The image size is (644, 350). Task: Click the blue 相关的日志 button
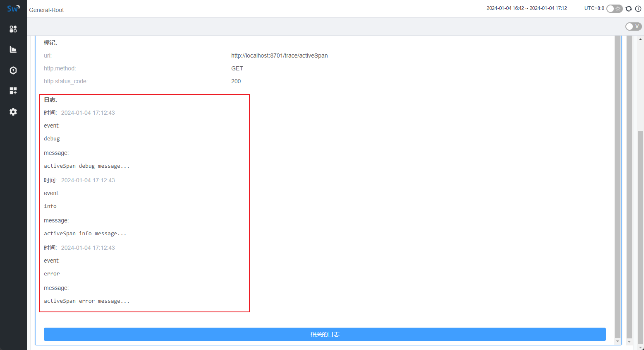pyautogui.click(x=325, y=334)
